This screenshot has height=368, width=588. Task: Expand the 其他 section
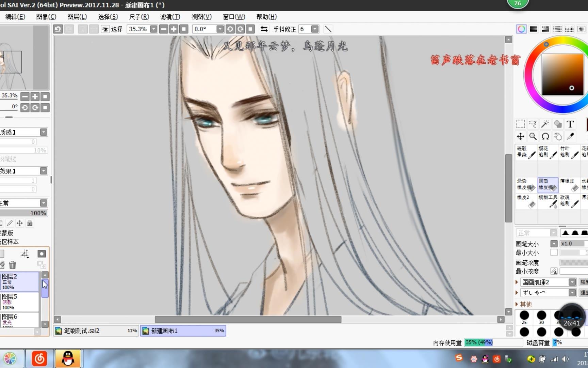[x=517, y=304]
